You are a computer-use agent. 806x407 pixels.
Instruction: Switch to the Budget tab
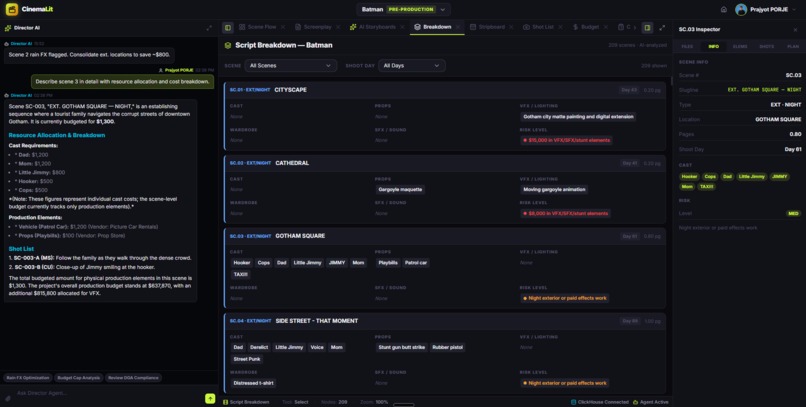[x=590, y=27]
